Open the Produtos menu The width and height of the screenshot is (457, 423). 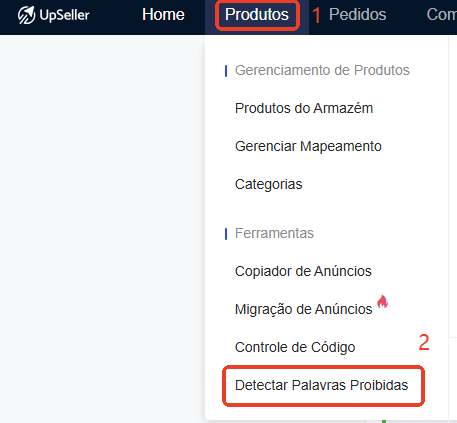point(257,15)
